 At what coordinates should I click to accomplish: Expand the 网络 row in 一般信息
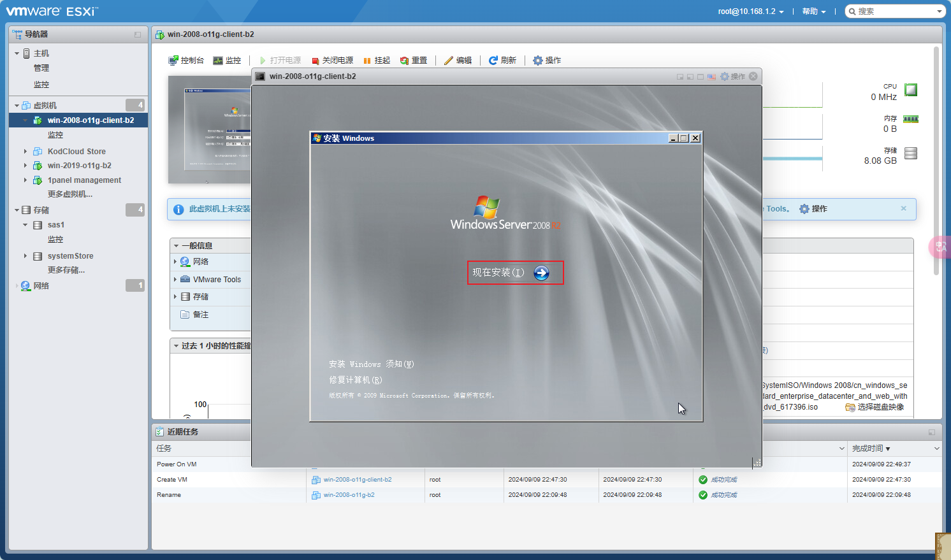(175, 262)
